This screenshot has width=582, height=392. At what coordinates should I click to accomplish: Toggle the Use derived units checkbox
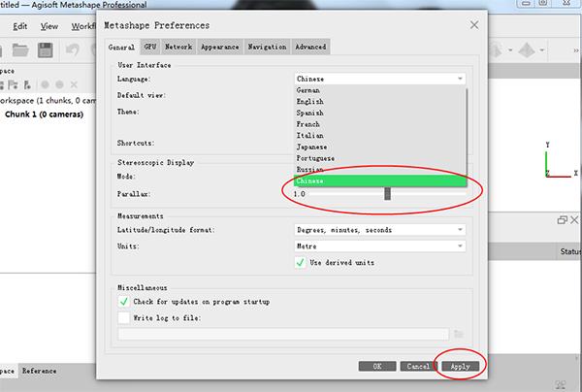point(301,262)
